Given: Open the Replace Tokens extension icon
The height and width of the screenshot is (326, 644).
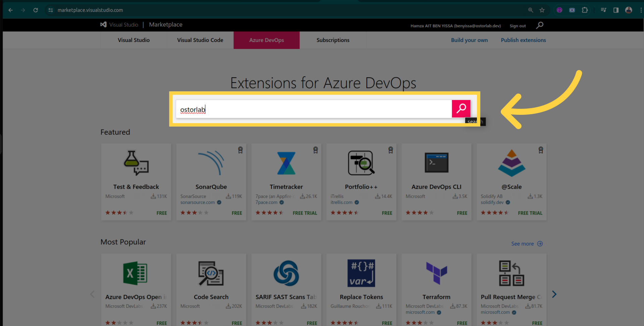Looking at the screenshot, I should click(x=361, y=273).
